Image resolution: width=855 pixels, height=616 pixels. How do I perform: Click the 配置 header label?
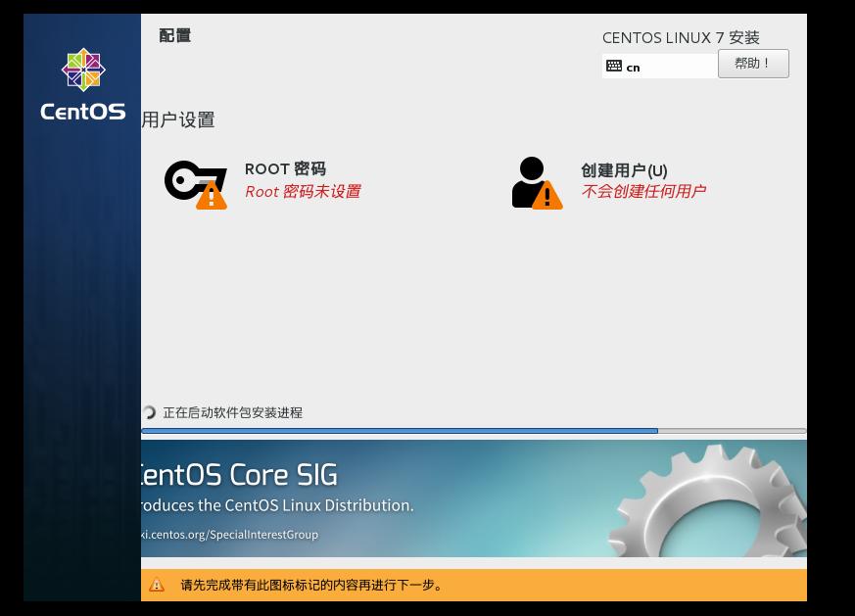pyautogui.click(x=175, y=35)
